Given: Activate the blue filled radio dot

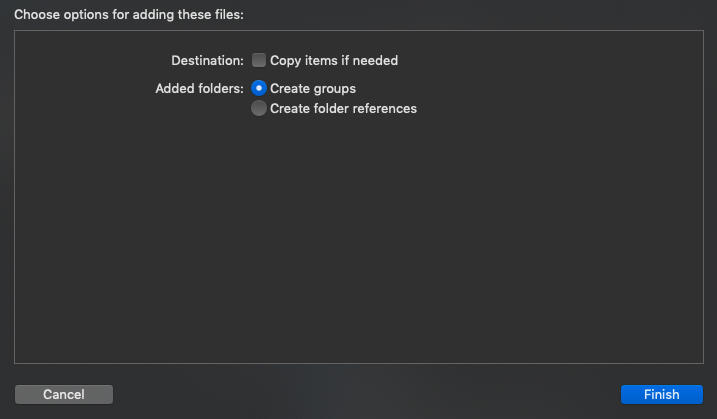Looking at the screenshot, I should point(259,88).
